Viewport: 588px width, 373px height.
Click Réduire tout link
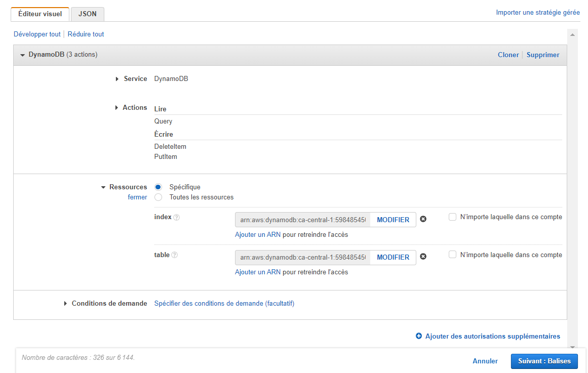pos(86,34)
